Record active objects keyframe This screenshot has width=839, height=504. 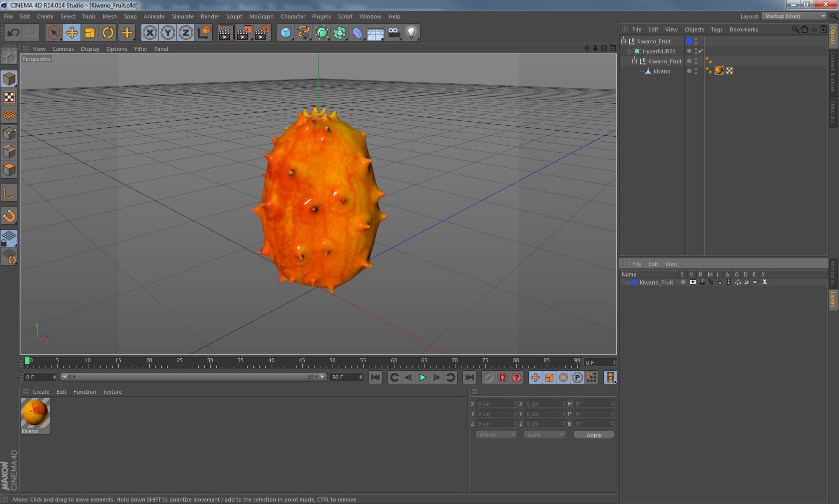488,377
